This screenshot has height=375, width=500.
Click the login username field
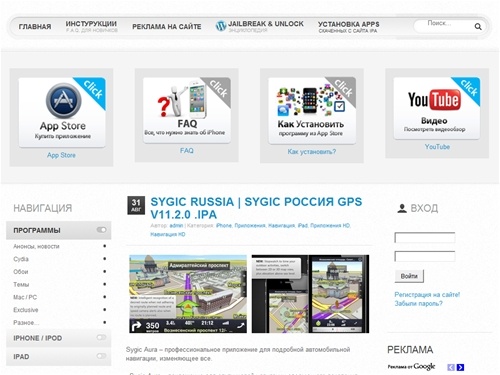[x=425, y=237]
